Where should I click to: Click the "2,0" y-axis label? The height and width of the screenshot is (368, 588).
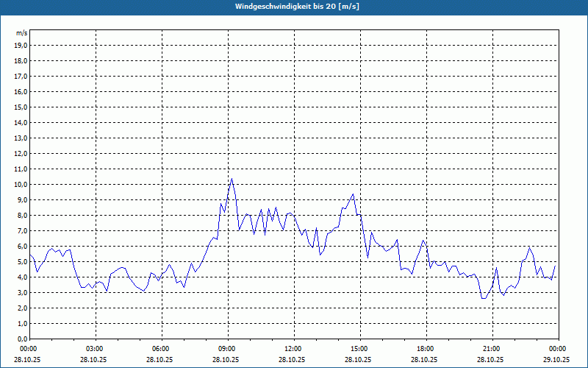[23, 308]
